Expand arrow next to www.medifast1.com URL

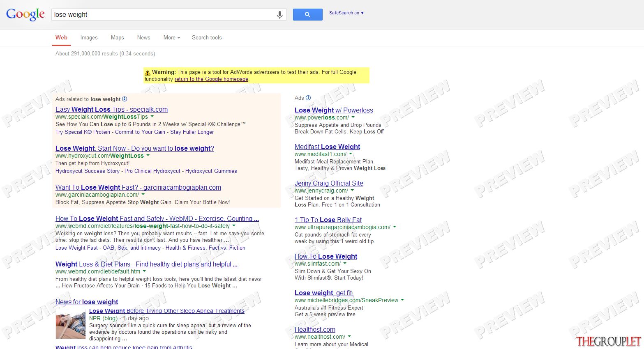pos(351,154)
